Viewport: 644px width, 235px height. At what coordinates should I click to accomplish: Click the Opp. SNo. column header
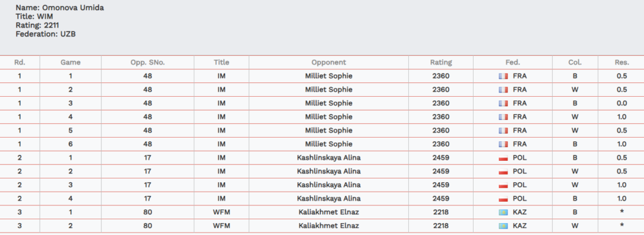tap(148, 62)
